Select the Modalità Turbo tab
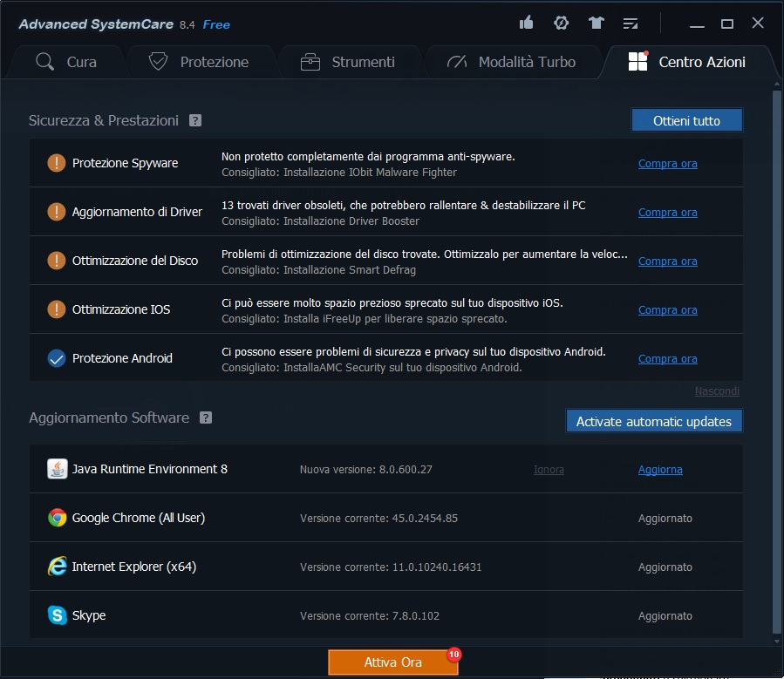Viewport: 784px width, 679px height. (511, 62)
